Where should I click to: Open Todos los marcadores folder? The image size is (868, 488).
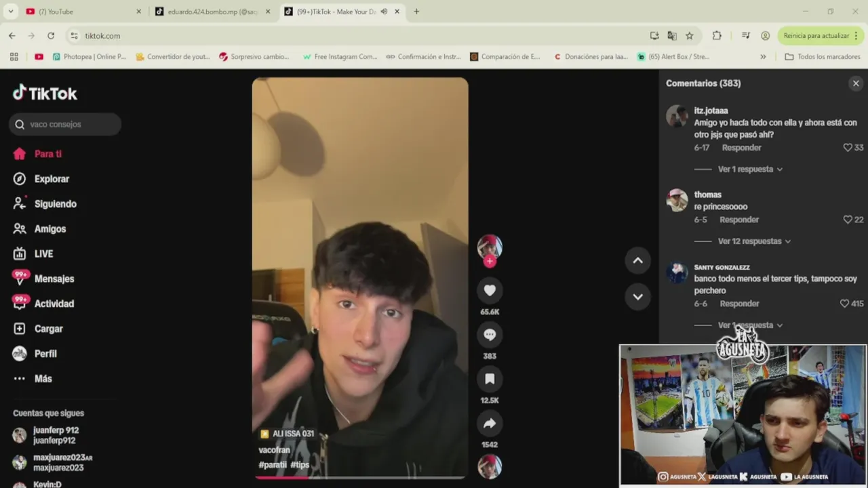tap(822, 57)
